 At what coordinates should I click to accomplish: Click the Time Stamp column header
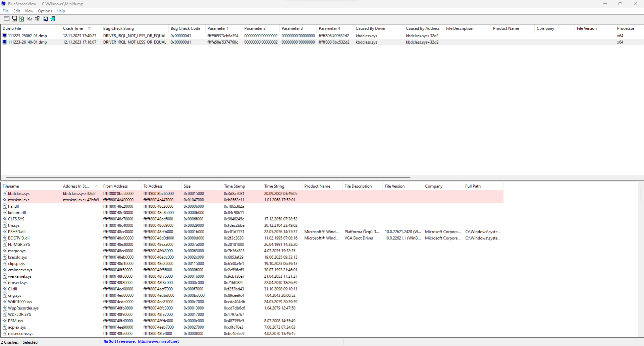(242, 186)
